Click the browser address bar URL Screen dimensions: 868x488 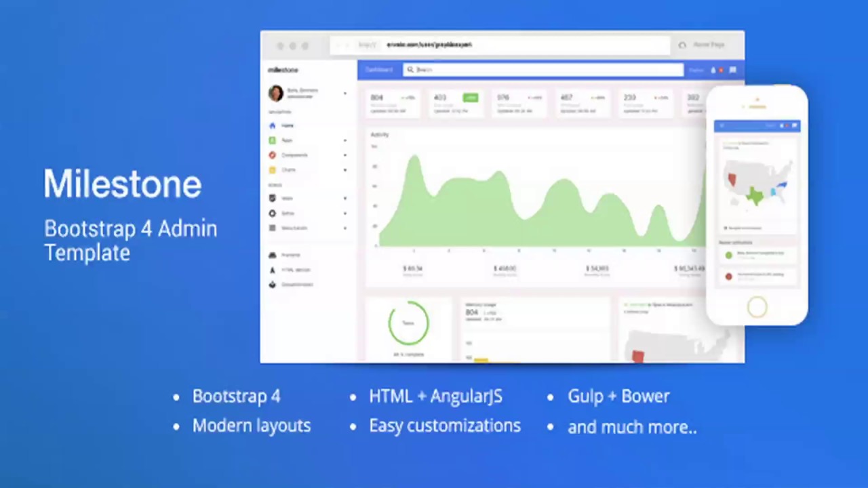tap(429, 45)
